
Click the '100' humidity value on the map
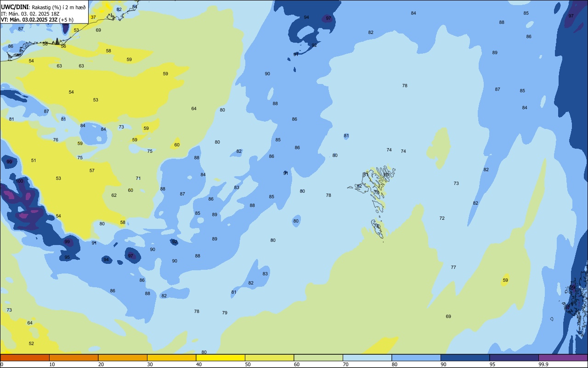point(19,181)
